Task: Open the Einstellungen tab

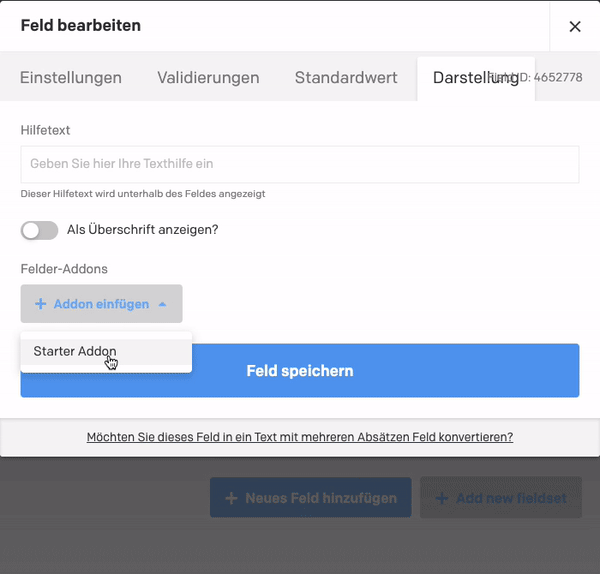Action: point(71,78)
